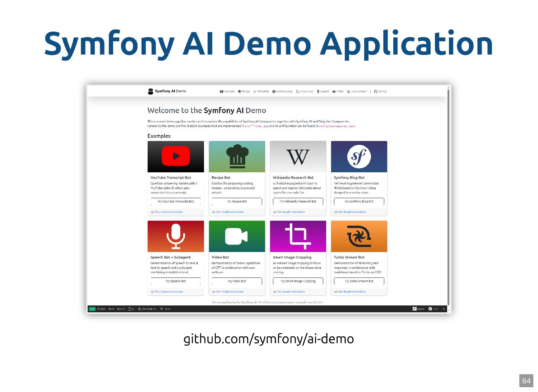Click the crop icon on Smart Image Cropping card
This screenshot has width=538, height=392.
298,236
